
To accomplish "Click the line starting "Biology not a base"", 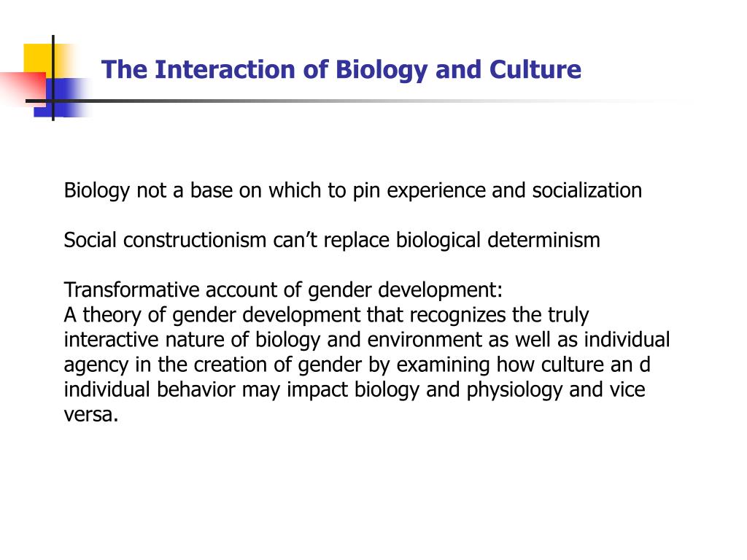I will click(352, 190).
